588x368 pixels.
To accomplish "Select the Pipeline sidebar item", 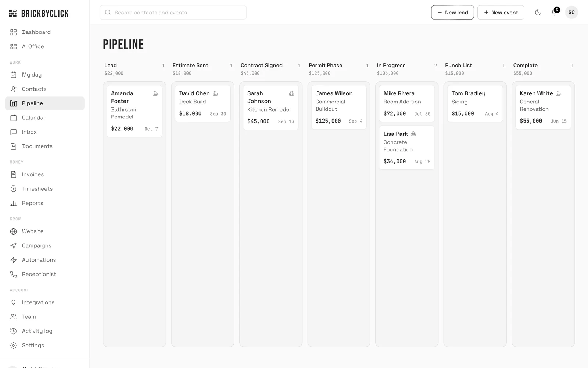I will (44, 103).
